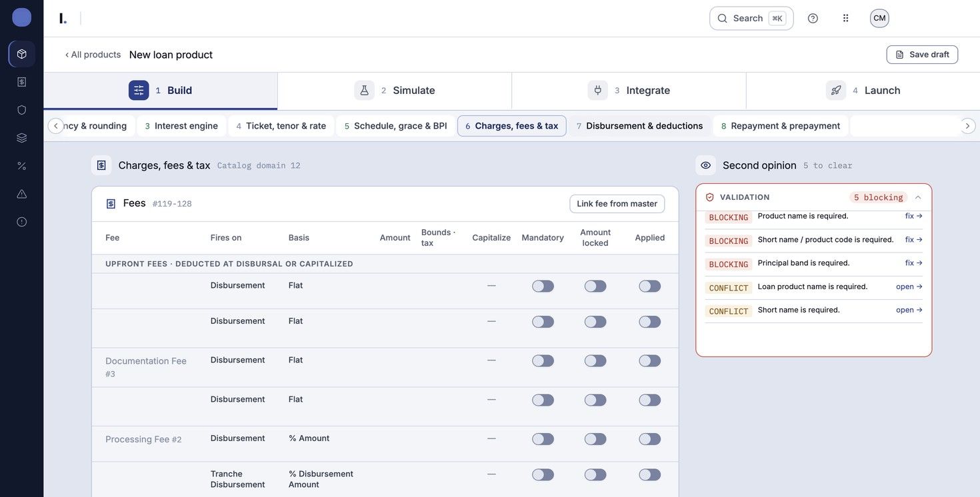Collapse the Validation panel chevron
Viewport: 980px width, 497px height.
(918, 197)
